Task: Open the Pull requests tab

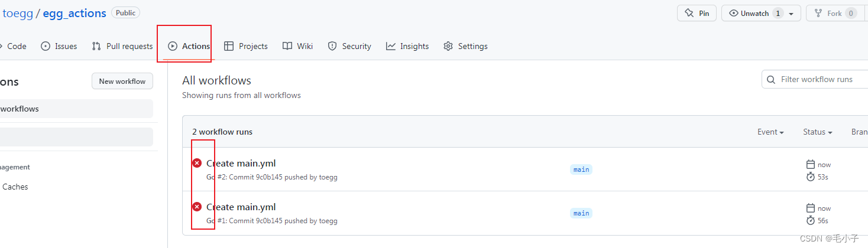Action: tap(122, 46)
